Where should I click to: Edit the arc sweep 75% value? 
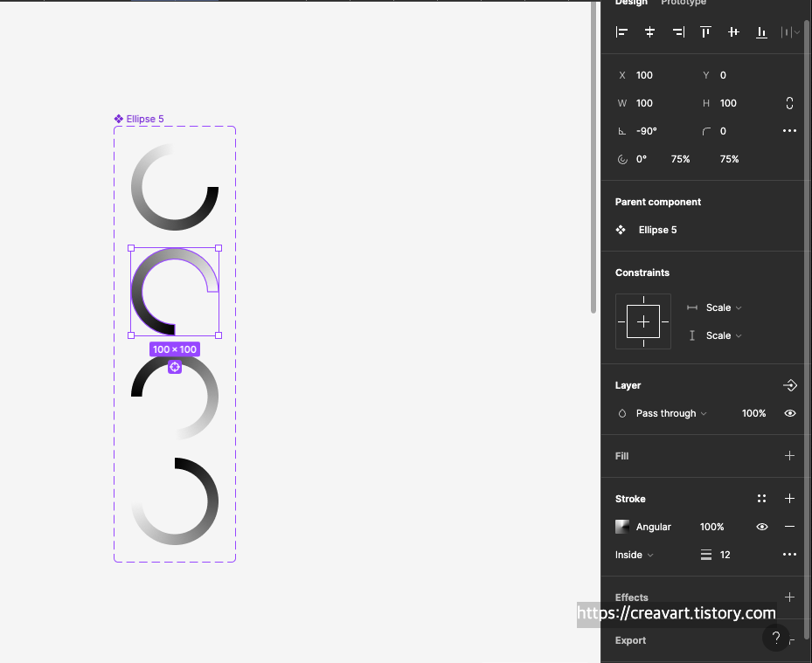tap(681, 159)
